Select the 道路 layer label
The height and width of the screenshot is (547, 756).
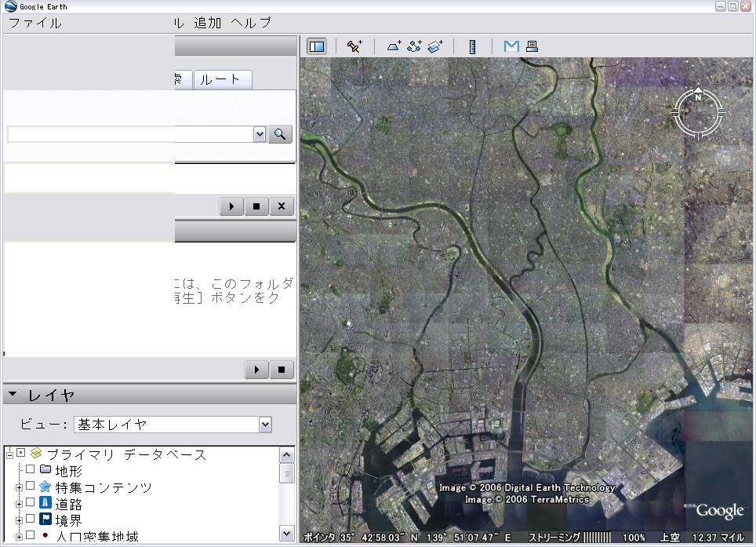click(68, 505)
